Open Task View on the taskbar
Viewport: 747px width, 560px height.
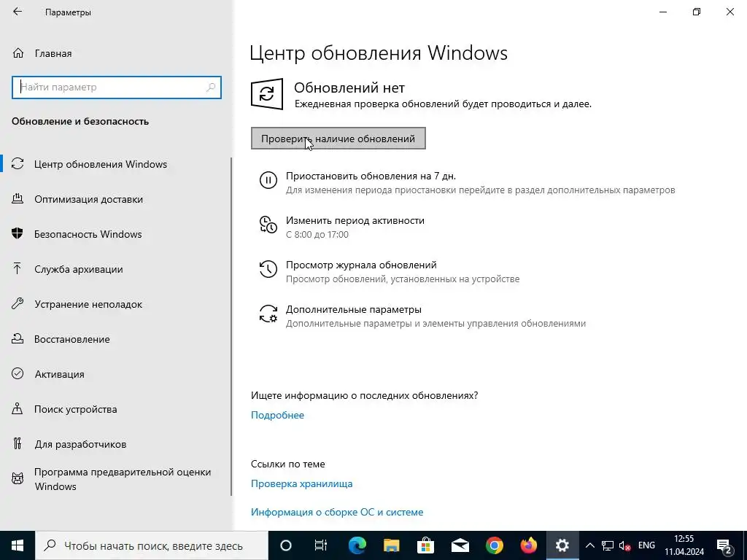coord(321,545)
